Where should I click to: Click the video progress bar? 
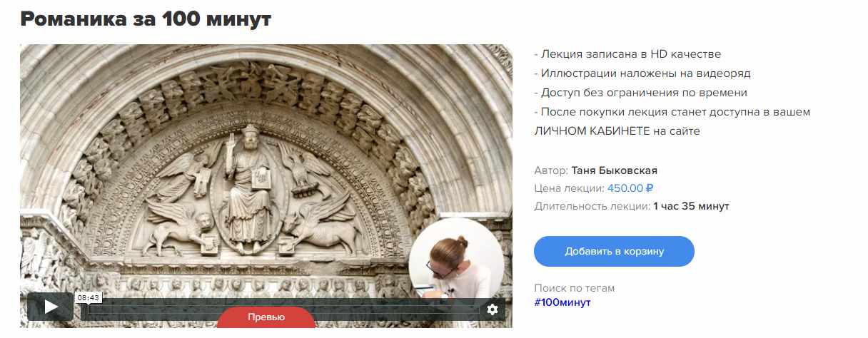tap(283, 309)
